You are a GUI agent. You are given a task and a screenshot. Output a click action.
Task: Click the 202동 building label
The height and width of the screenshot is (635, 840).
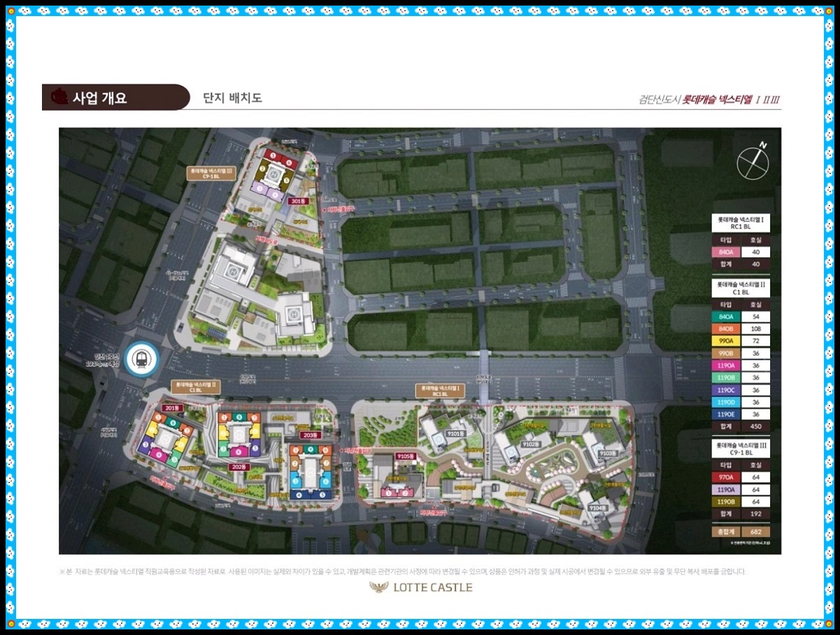[x=240, y=467]
